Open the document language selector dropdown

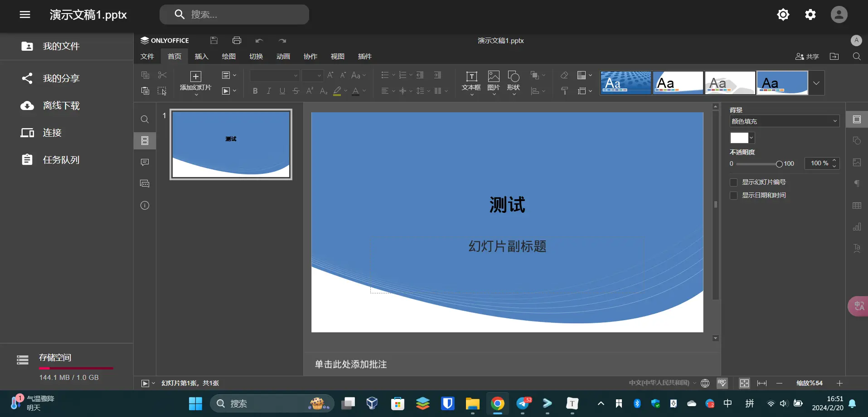662,383
